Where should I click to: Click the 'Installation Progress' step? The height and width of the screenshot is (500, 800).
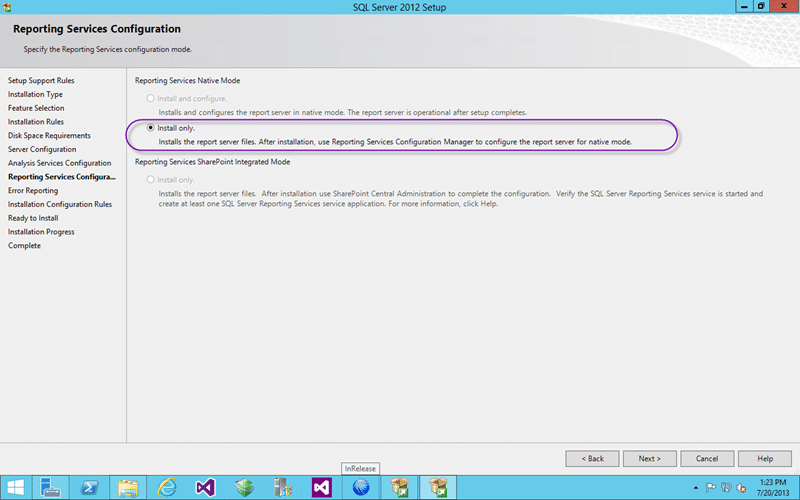tap(41, 232)
